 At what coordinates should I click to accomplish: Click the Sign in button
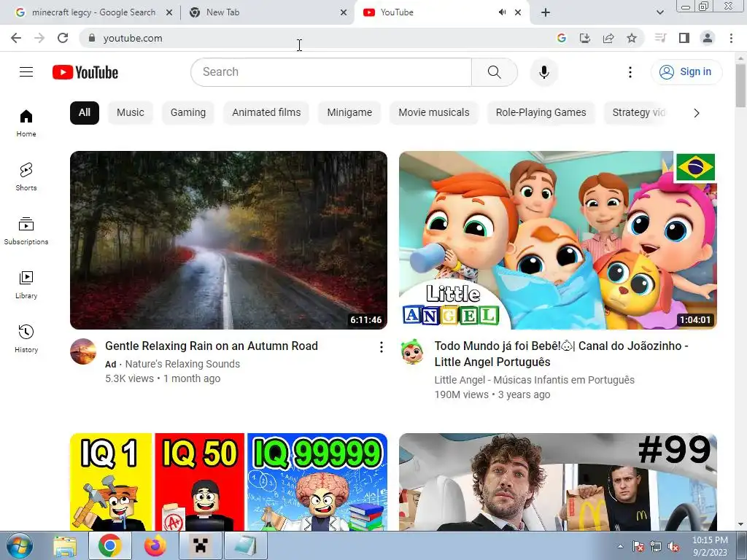click(686, 72)
